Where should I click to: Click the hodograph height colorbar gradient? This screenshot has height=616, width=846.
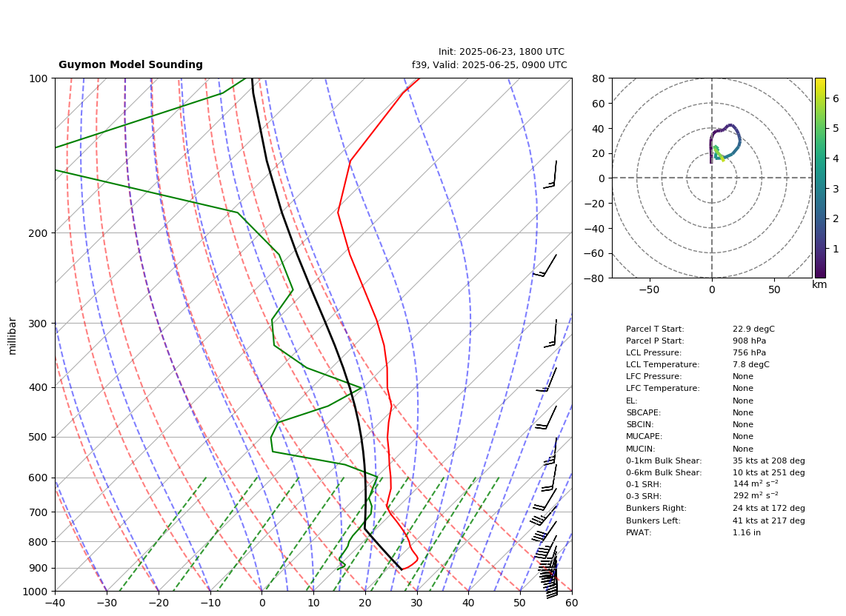(x=820, y=178)
